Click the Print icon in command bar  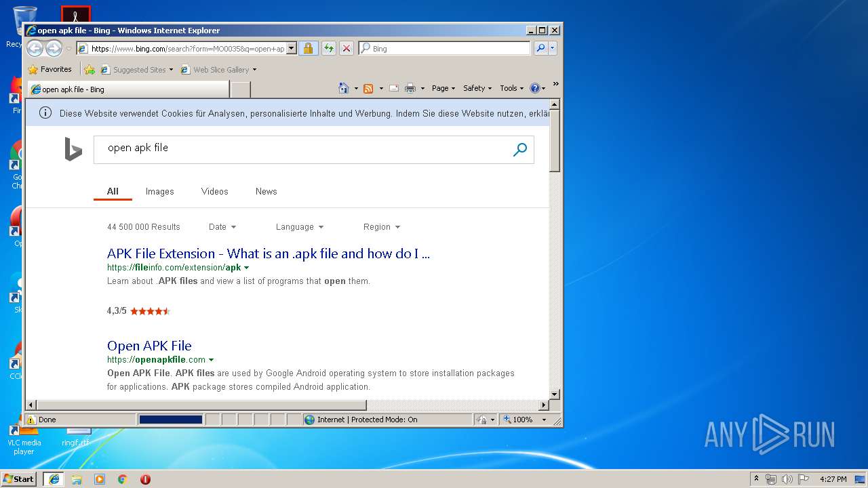[x=410, y=88]
